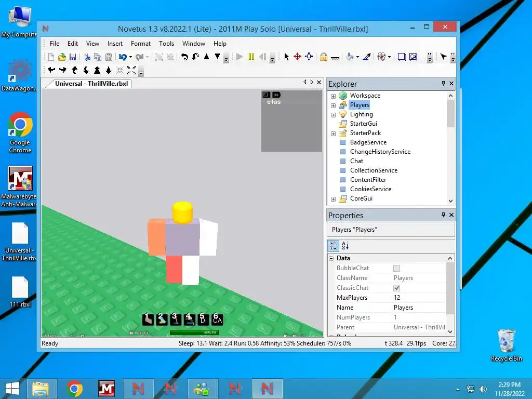Click the Group selection icon
532x399 pixels.
[159, 57]
